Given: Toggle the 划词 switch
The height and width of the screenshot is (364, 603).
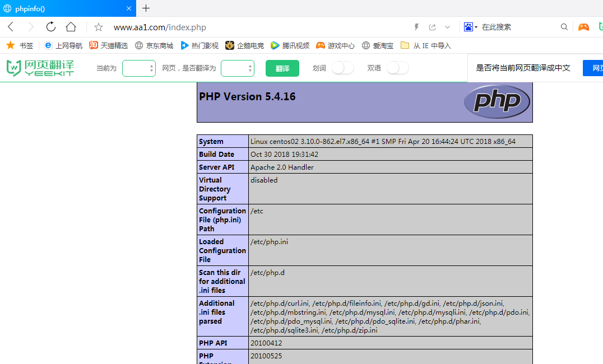Looking at the screenshot, I should pos(342,68).
